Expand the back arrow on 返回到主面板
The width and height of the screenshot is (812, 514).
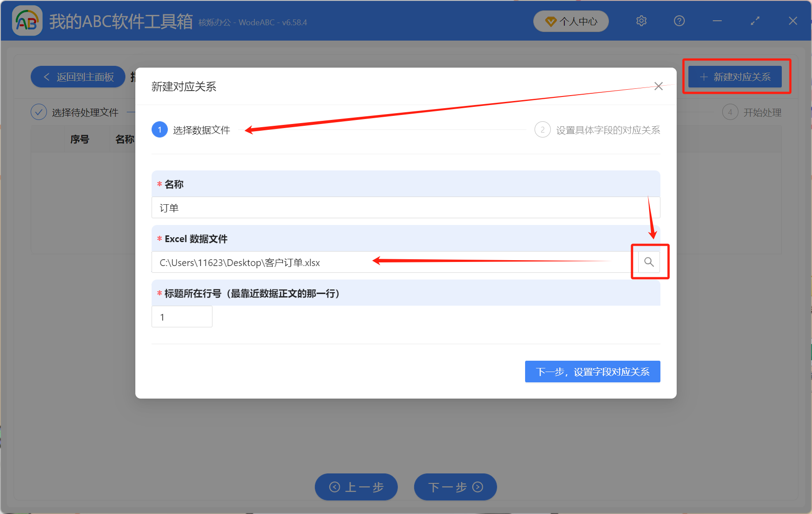click(x=46, y=77)
